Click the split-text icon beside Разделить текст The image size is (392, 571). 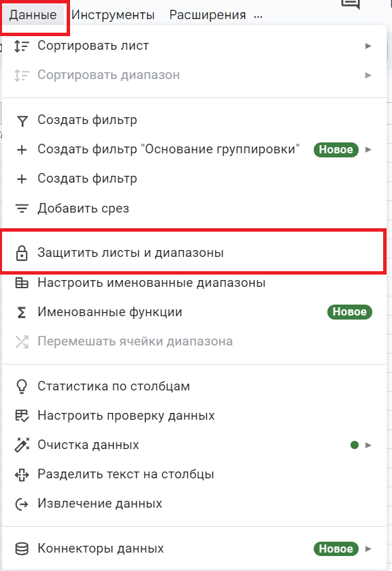coord(22,474)
